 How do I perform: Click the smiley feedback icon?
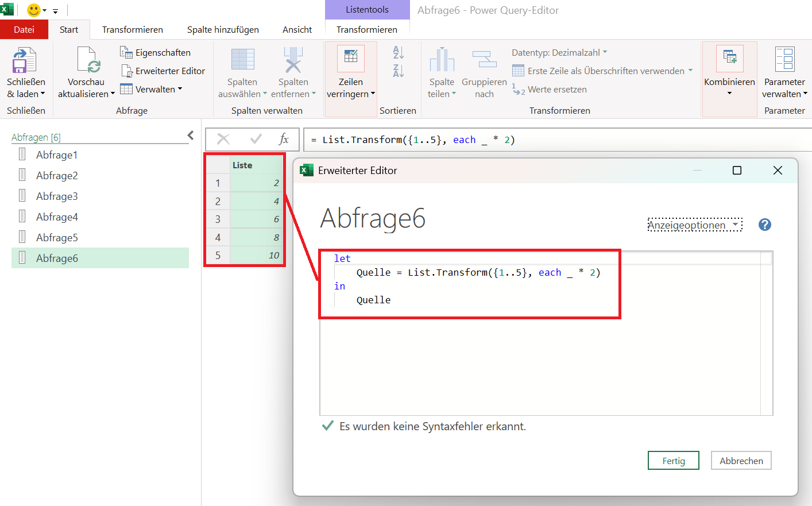click(x=34, y=10)
